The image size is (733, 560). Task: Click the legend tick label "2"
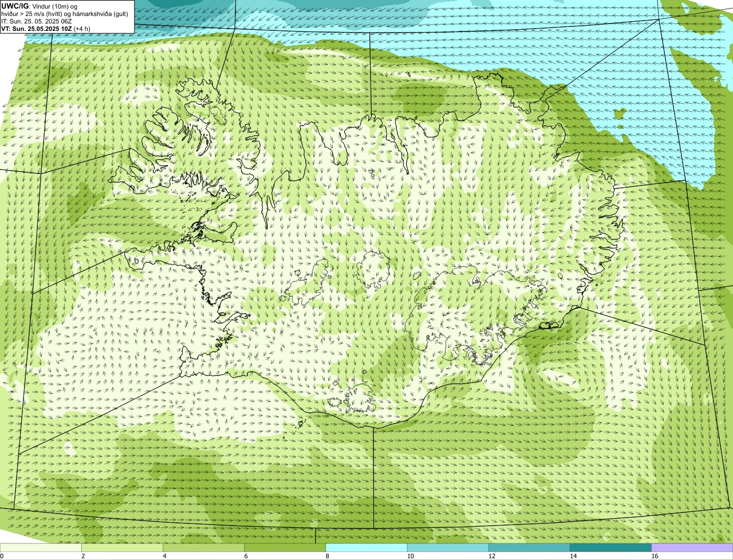point(83,556)
